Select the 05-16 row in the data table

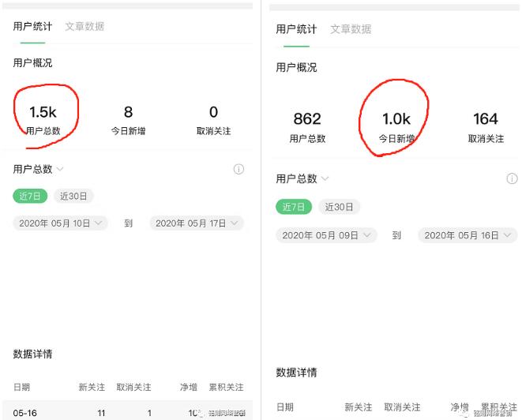tap(126, 412)
